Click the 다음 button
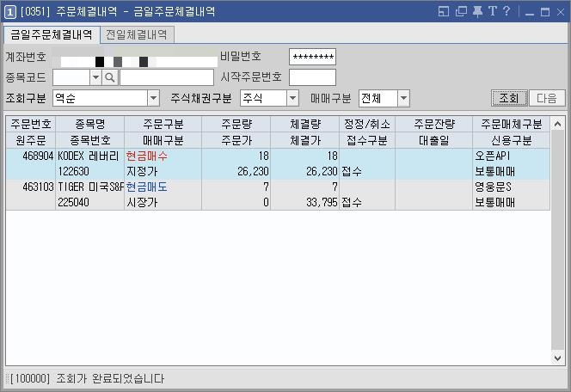Image resolution: width=571 pixels, height=392 pixels. [x=547, y=98]
